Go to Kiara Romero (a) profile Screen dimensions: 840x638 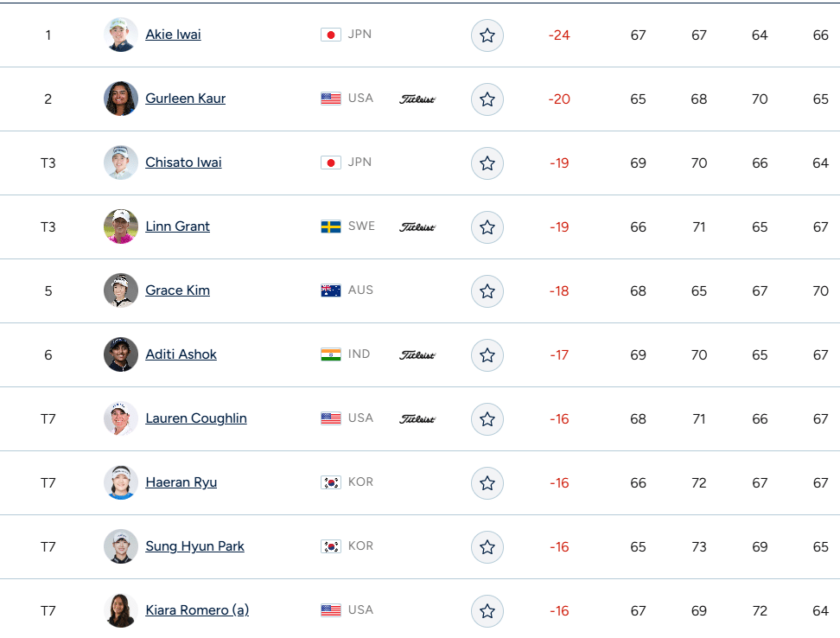(x=197, y=610)
